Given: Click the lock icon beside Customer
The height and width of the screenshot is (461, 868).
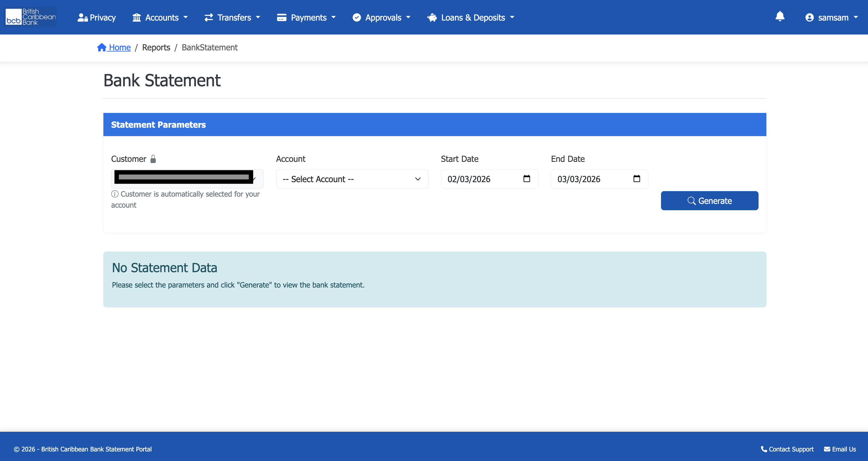Looking at the screenshot, I should [x=153, y=159].
